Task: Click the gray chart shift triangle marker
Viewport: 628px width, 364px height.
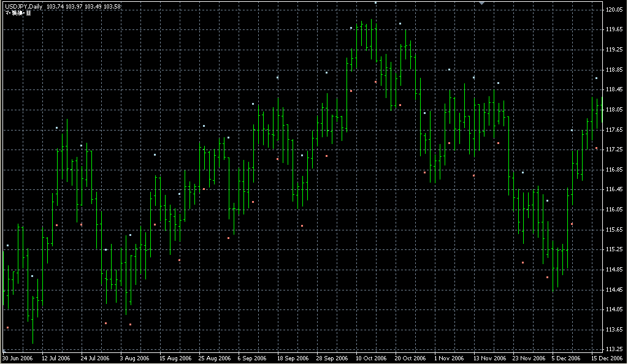Action: point(482,4)
